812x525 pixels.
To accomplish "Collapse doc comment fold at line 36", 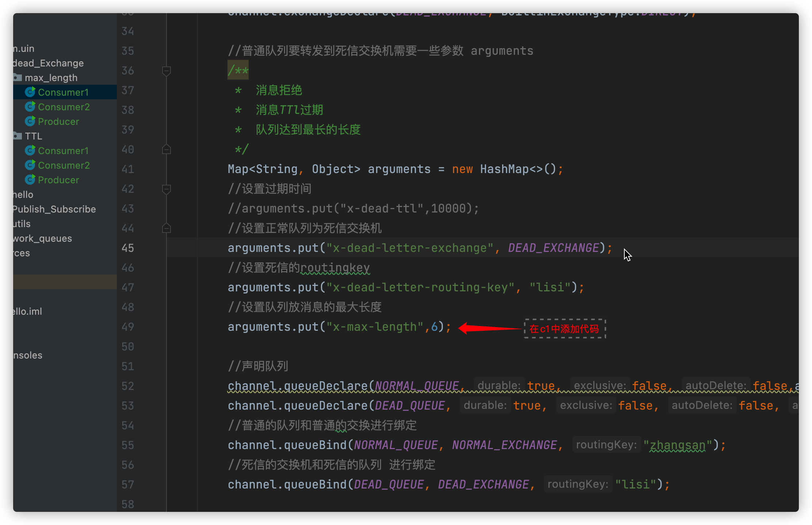I will [166, 71].
